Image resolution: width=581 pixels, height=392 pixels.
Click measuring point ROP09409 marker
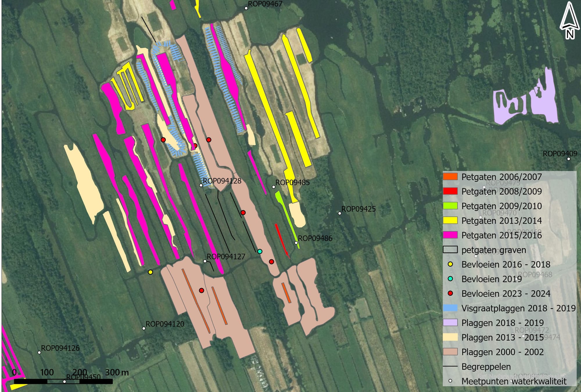[x=569, y=159]
